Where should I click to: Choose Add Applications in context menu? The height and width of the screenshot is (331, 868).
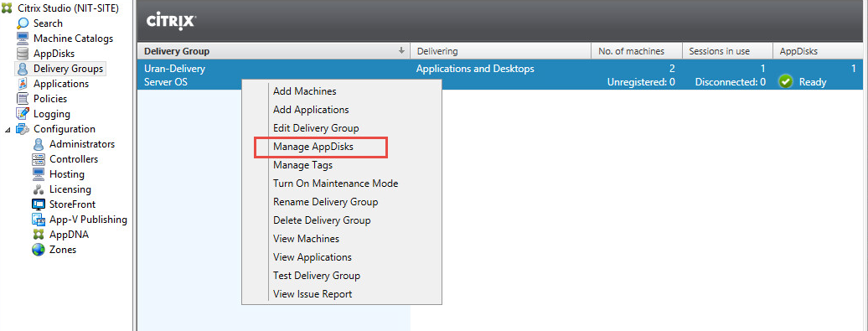pos(311,110)
